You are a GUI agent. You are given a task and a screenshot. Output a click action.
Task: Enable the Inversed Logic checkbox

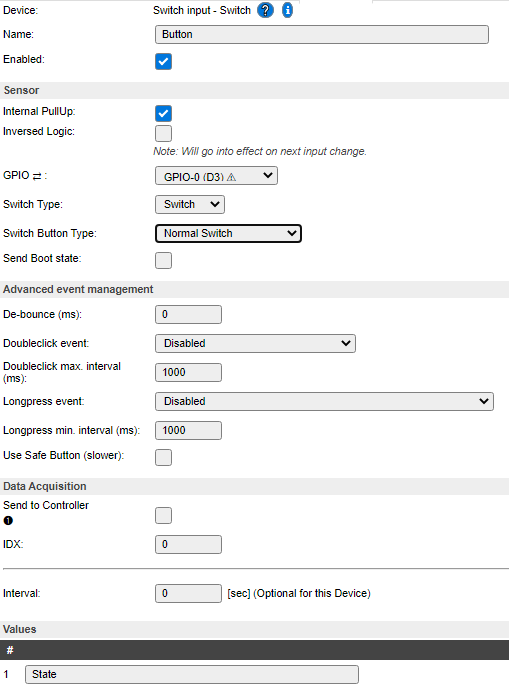[163, 133]
